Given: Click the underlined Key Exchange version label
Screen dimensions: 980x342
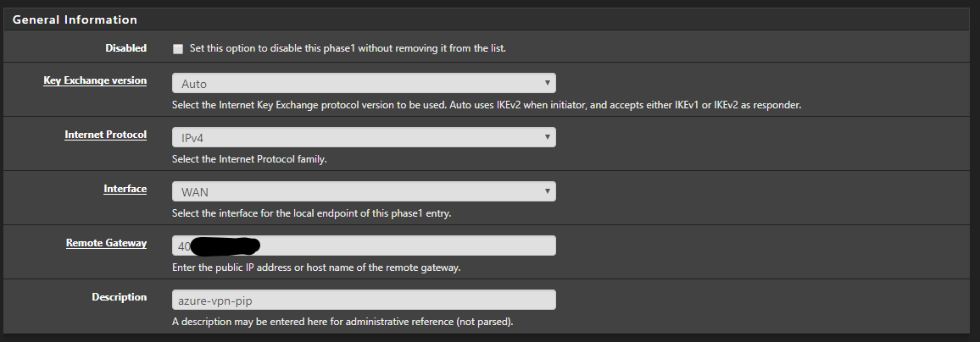Looking at the screenshot, I should 95,80.
